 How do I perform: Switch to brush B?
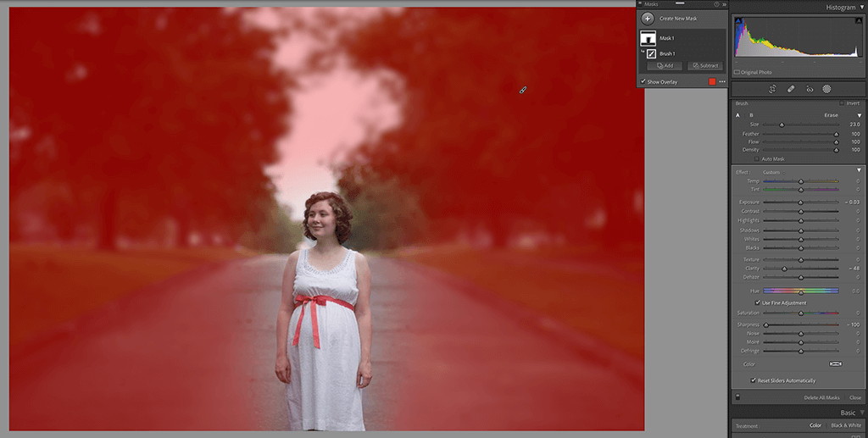coord(751,115)
